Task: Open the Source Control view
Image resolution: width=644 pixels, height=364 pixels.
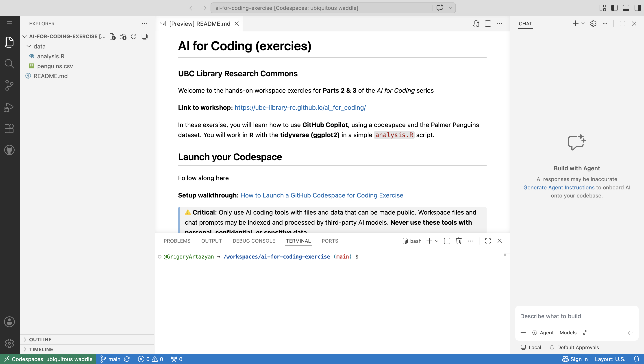Action: 9,85
